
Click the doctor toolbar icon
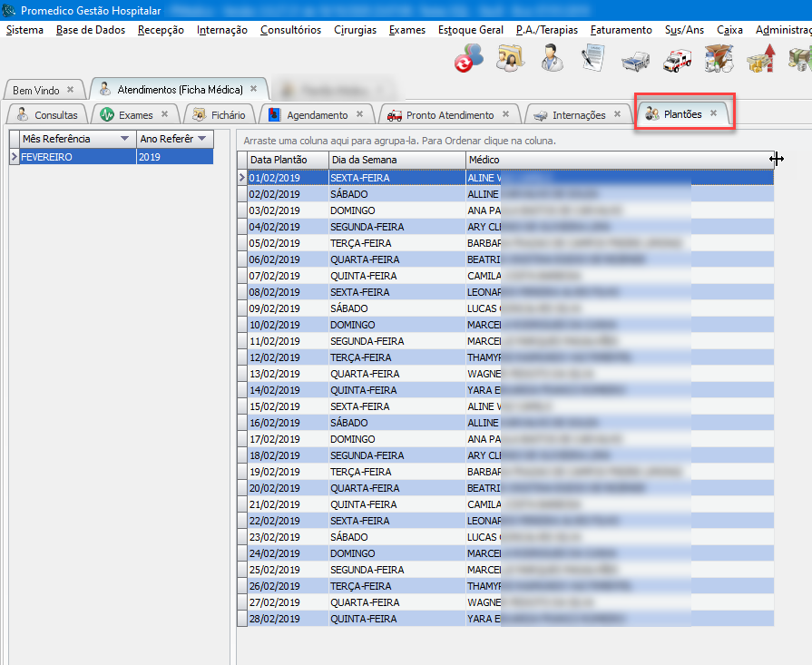point(551,60)
